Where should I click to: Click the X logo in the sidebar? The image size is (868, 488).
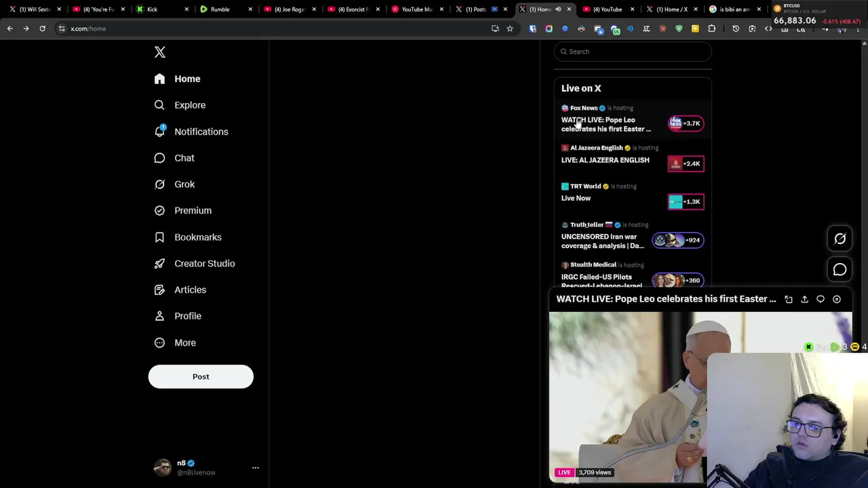tap(160, 52)
